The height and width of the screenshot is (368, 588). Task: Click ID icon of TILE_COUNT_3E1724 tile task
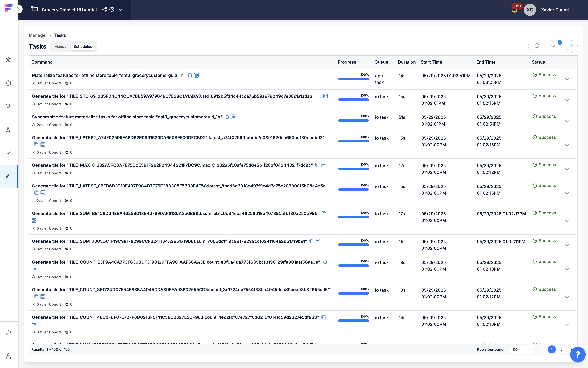pyautogui.click(x=43, y=296)
